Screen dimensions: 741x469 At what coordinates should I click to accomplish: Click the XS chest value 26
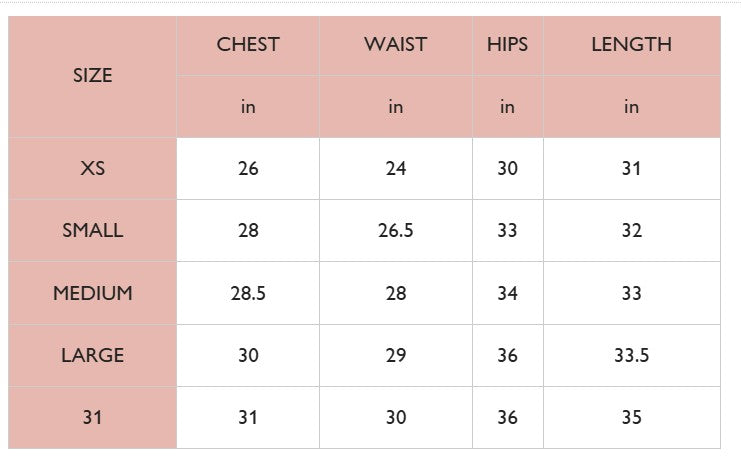pos(248,168)
